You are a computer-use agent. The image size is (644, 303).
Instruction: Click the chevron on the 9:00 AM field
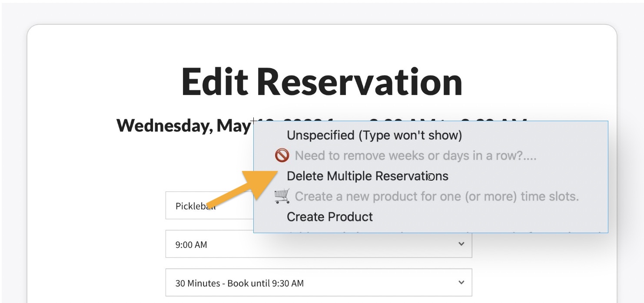coord(461,244)
